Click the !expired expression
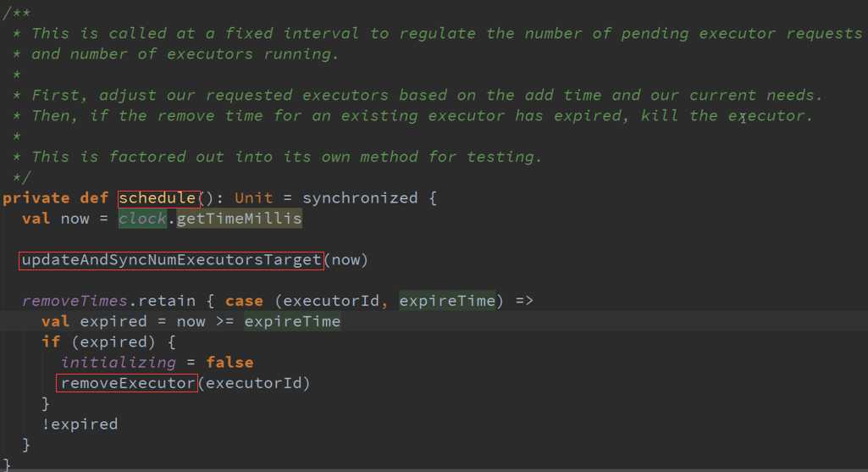 click(x=80, y=425)
